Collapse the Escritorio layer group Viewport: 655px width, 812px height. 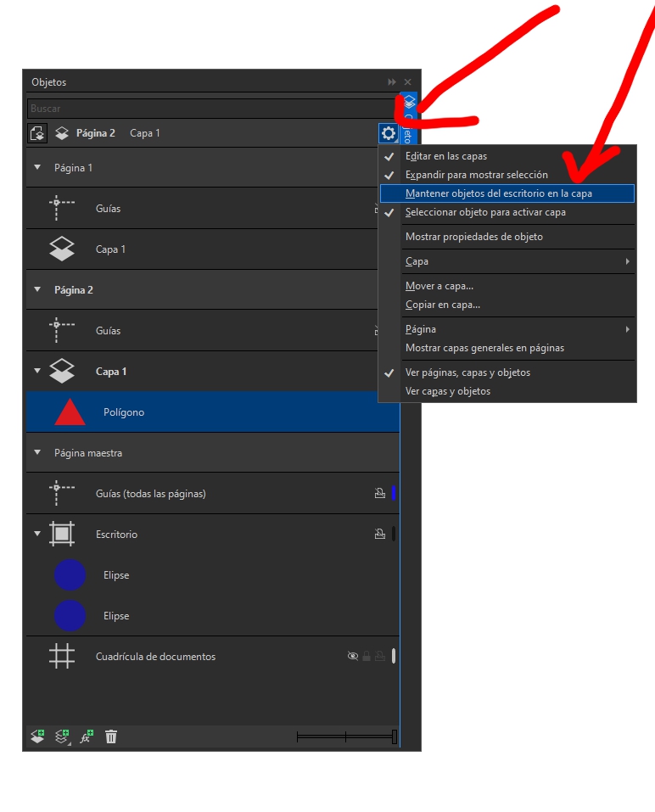point(37,535)
